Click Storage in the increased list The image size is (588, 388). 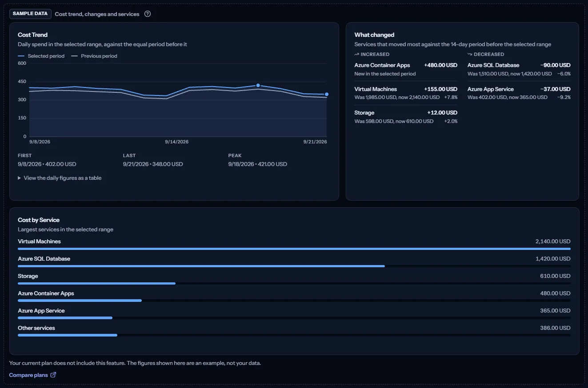pos(364,113)
